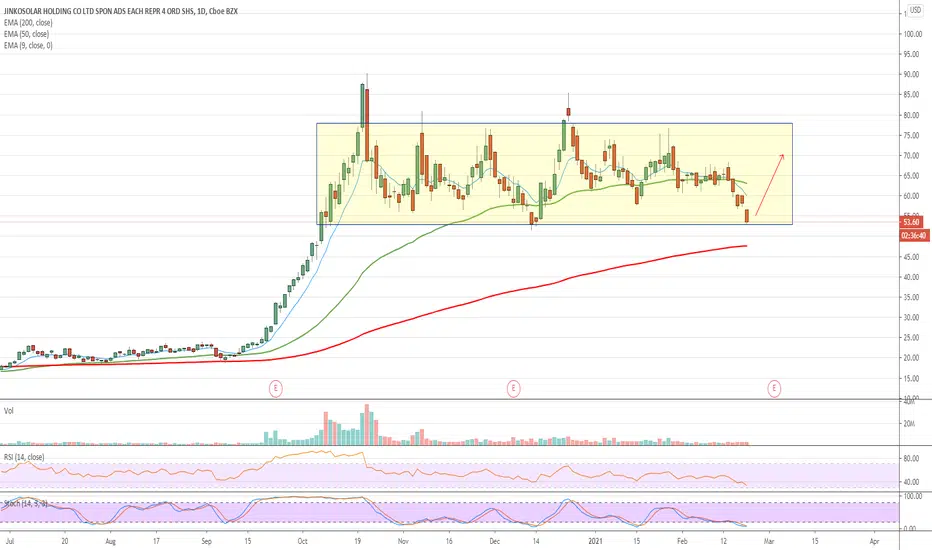
Task: Click the 30.00 price axis label
Action: point(911,318)
